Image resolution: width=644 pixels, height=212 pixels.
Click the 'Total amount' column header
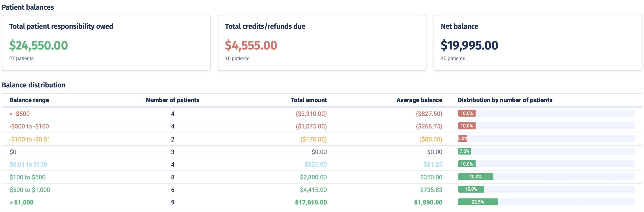click(x=309, y=100)
